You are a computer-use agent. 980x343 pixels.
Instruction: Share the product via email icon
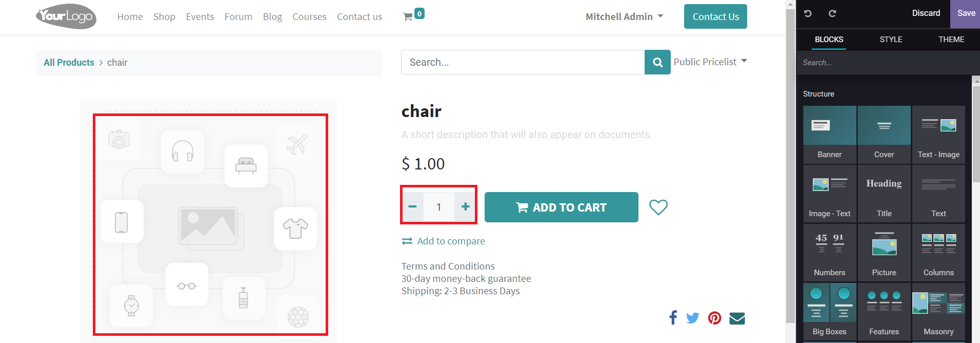(x=736, y=318)
